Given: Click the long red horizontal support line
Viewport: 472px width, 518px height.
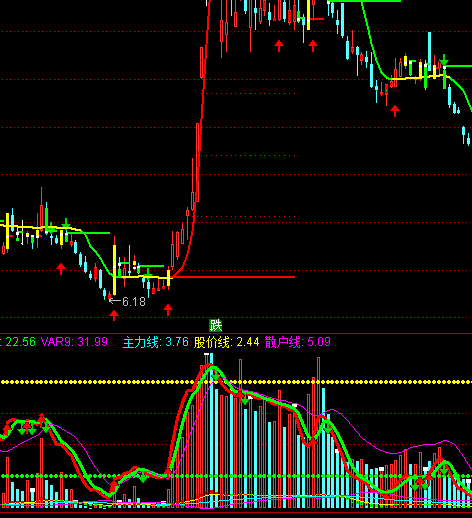Looking at the screenshot, I should [233, 277].
